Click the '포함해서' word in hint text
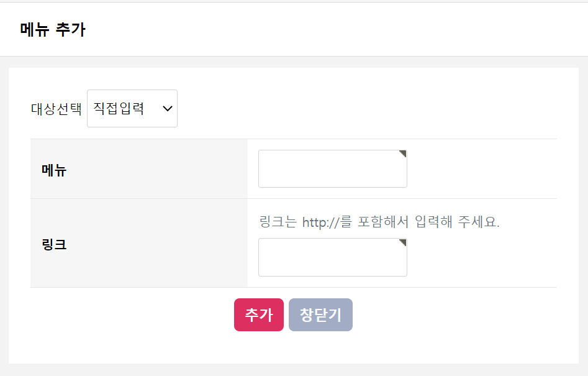The height and width of the screenshot is (376, 588). point(383,222)
